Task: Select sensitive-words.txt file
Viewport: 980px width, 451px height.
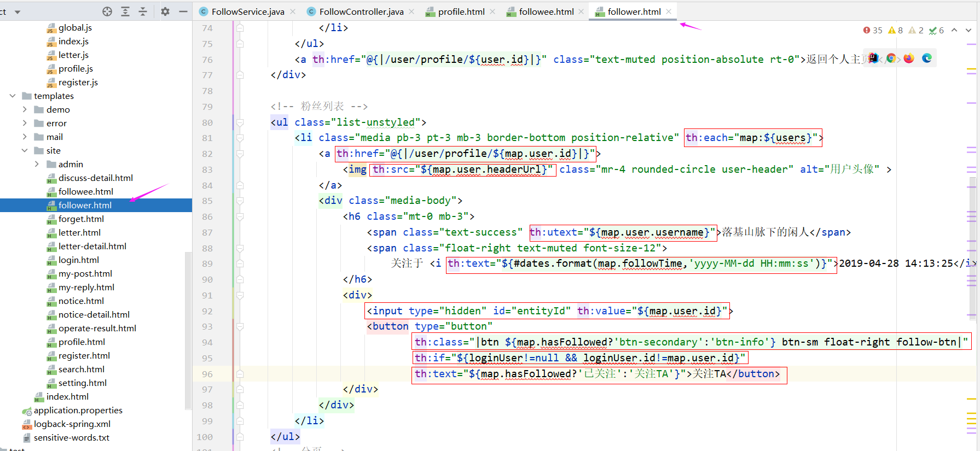Action: pyautogui.click(x=71, y=437)
